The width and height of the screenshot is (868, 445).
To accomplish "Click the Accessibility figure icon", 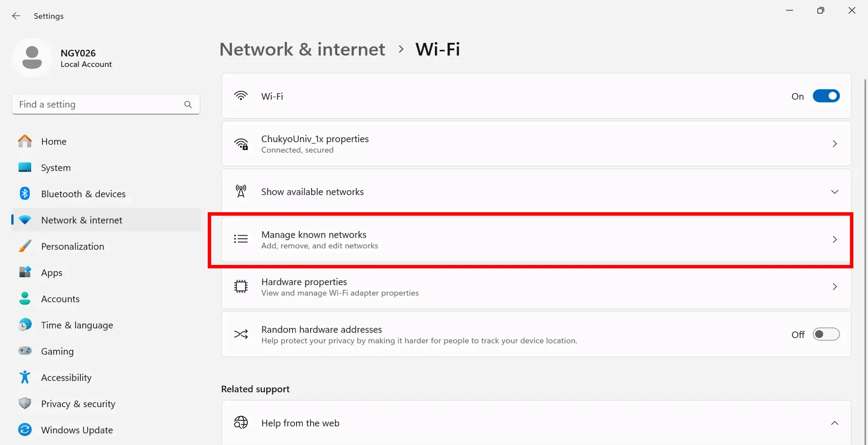I will pos(25,377).
